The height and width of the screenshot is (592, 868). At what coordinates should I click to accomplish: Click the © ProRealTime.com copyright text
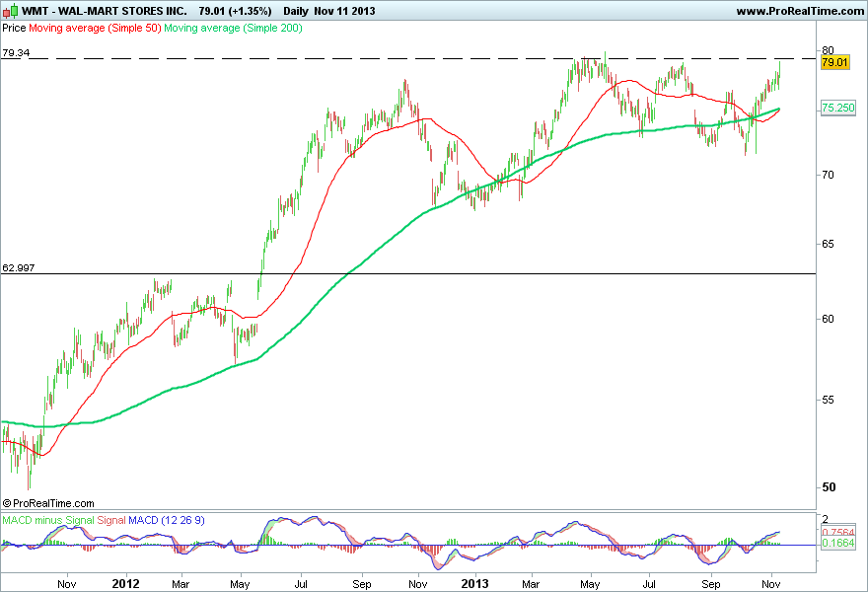(x=48, y=503)
